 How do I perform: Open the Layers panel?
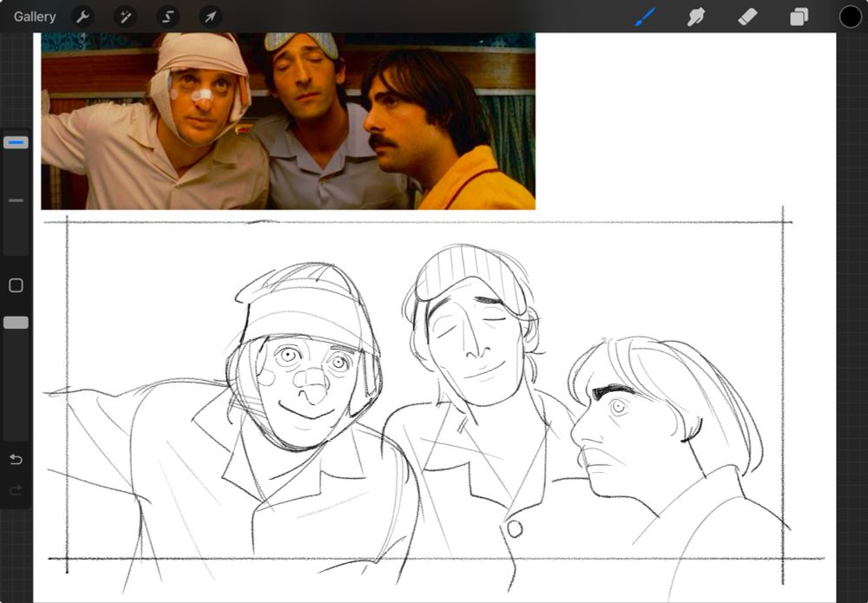tap(799, 16)
